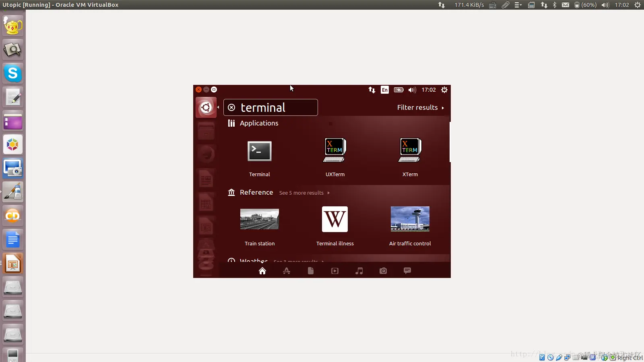Image resolution: width=644 pixels, height=362 pixels.
Task: Open the orange CD disc app in launcher
Action: point(13,216)
